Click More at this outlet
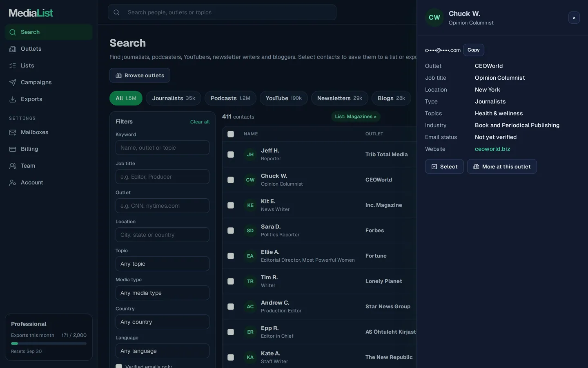The width and height of the screenshot is (588, 368). click(x=502, y=166)
